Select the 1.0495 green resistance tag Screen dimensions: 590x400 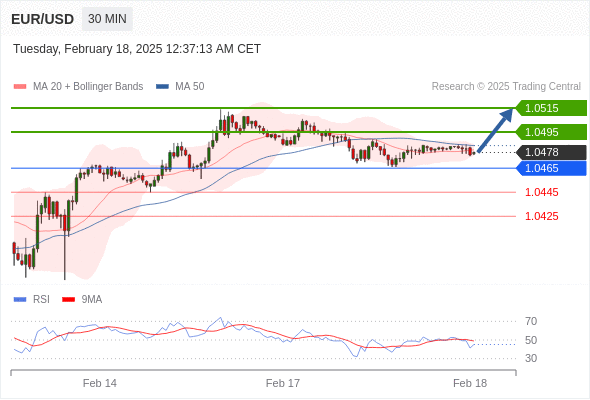(x=551, y=132)
